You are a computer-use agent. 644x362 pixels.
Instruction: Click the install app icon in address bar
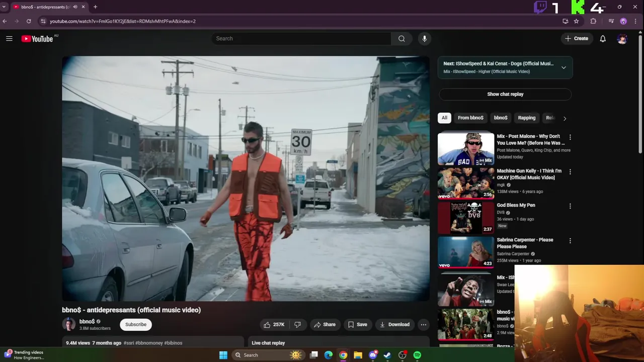point(566,21)
